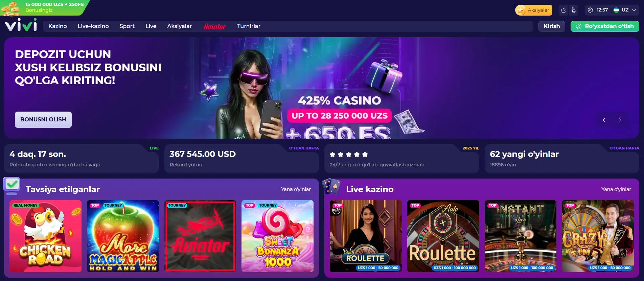Click the gold star Aksiyalar badge
The image size is (644, 281).
[534, 10]
